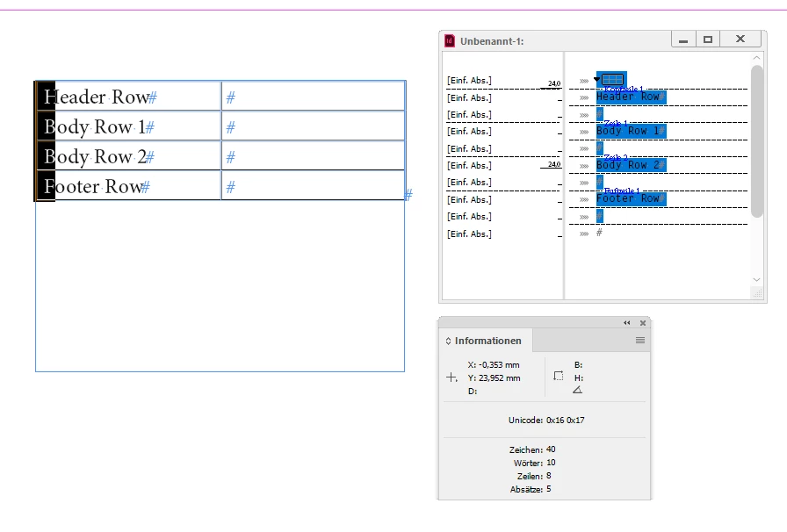Cycle panel view via arrows beside Informationen
Image resolution: width=787 pixels, height=532 pixels.
[x=448, y=341]
